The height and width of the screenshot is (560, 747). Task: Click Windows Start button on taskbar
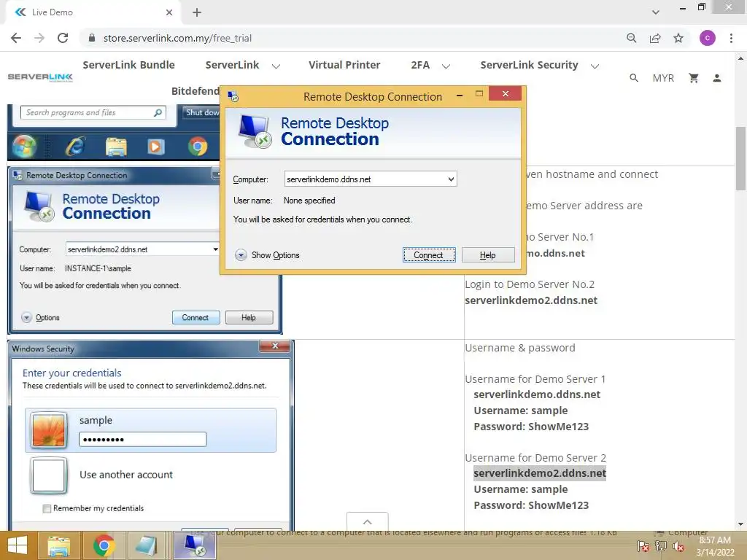pyautogui.click(x=18, y=545)
